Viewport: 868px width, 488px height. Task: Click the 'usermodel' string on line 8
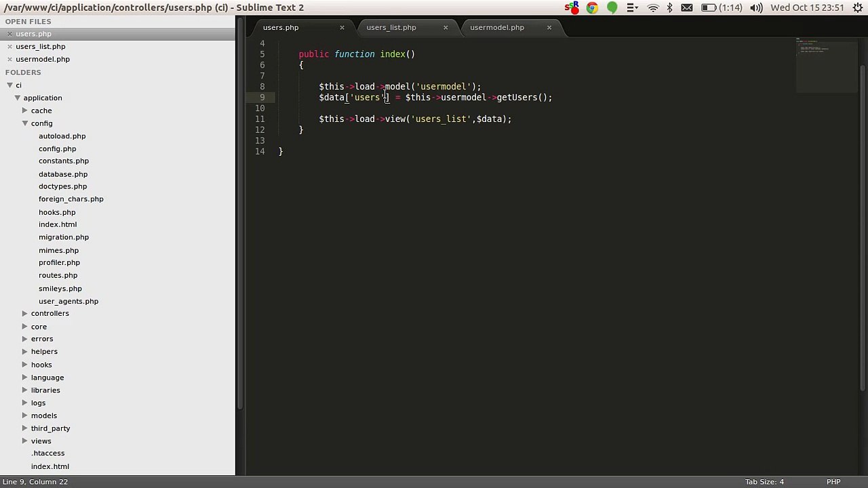coord(443,87)
